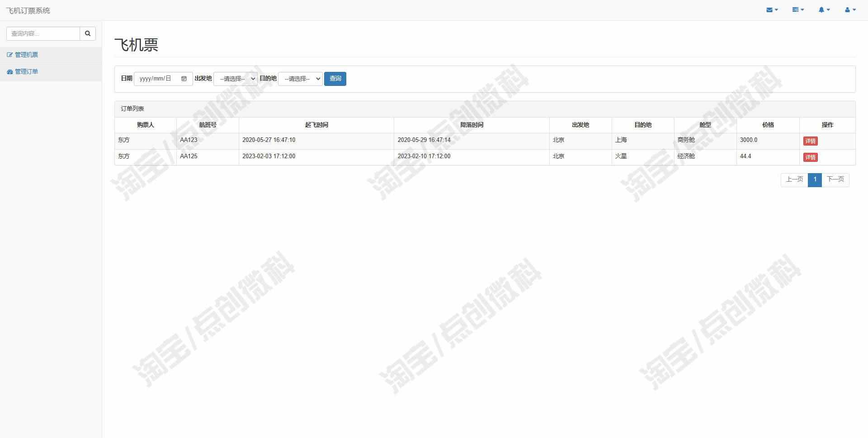868x438 pixels.
Task: Open the user account dropdown
Action: click(x=850, y=10)
